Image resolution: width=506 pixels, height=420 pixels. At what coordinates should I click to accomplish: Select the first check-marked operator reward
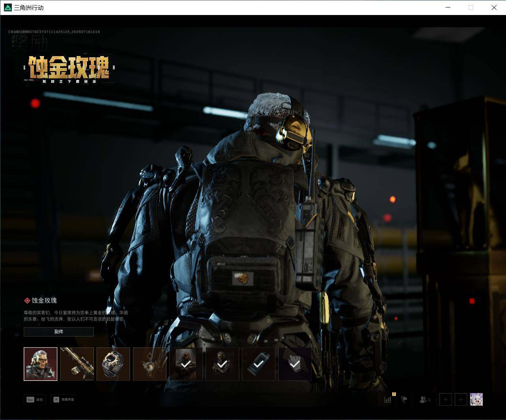click(x=186, y=364)
